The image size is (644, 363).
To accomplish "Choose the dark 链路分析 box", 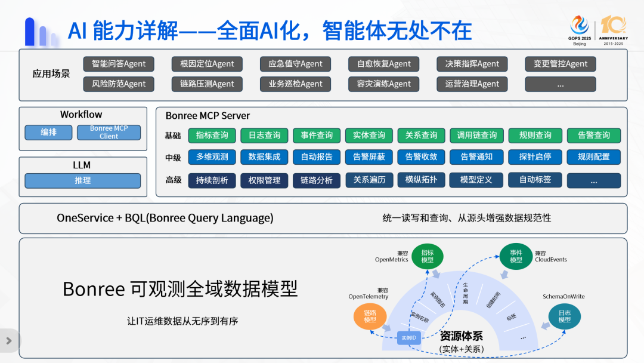I will 316,180.
